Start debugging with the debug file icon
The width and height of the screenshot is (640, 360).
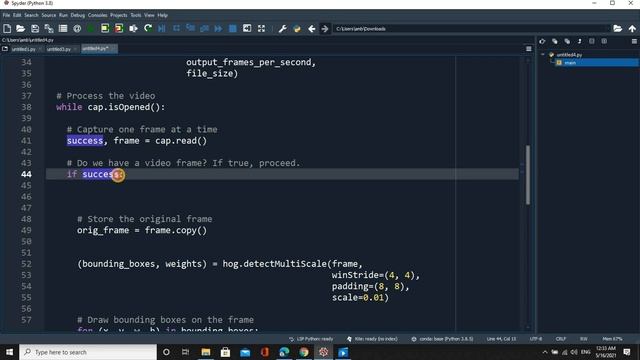(162, 29)
